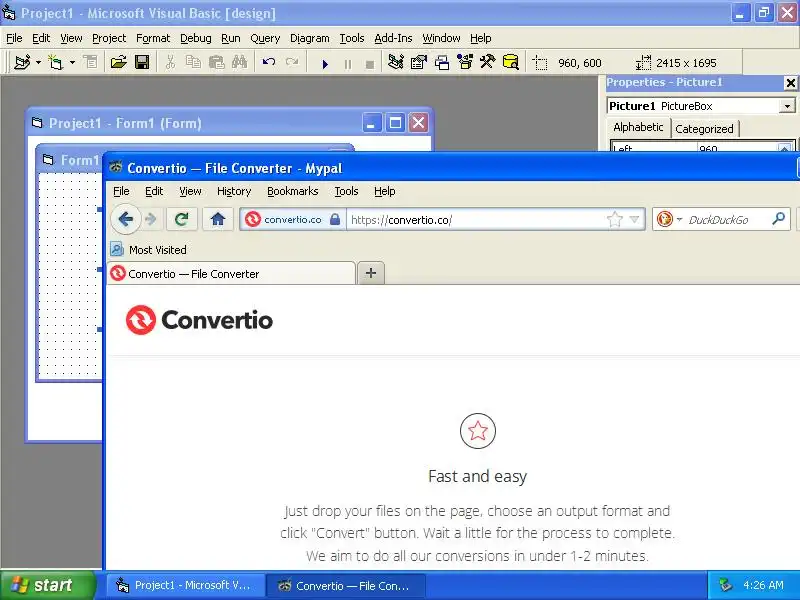This screenshot has height=600, width=800.
Task: Open the Properties Window toolbar icon
Action: click(418, 63)
